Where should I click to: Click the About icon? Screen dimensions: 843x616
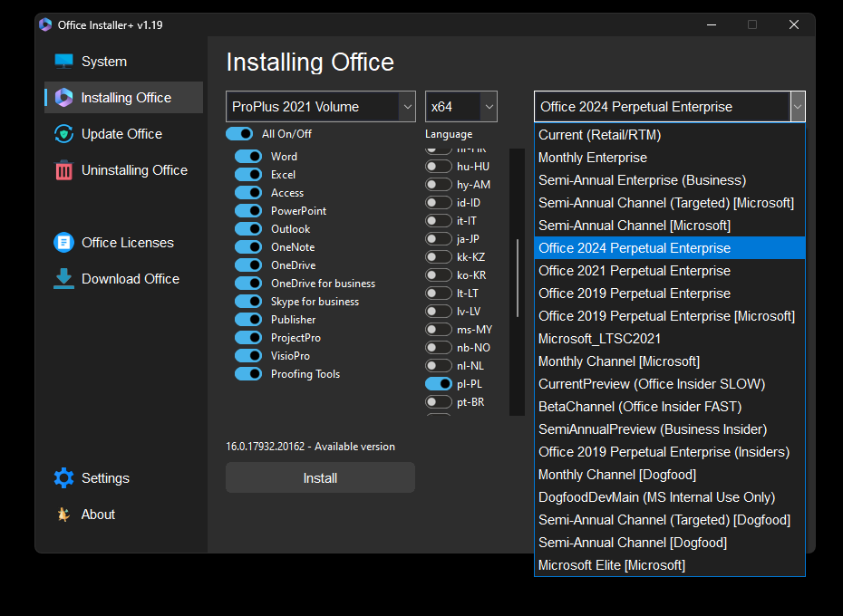tap(63, 515)
